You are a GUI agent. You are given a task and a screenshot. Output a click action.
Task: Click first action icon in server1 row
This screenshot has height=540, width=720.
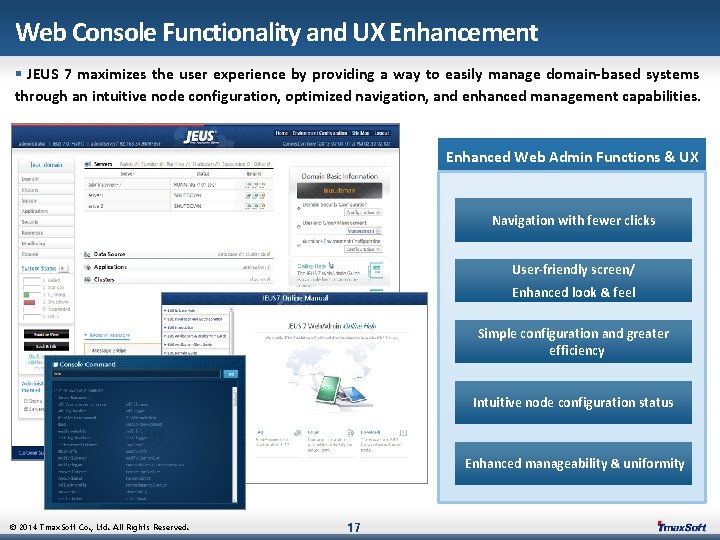[248, 195]
